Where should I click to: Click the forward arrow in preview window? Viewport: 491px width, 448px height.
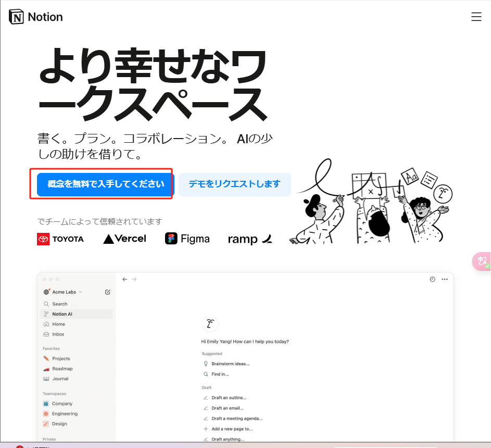click(x=134, y=279)
